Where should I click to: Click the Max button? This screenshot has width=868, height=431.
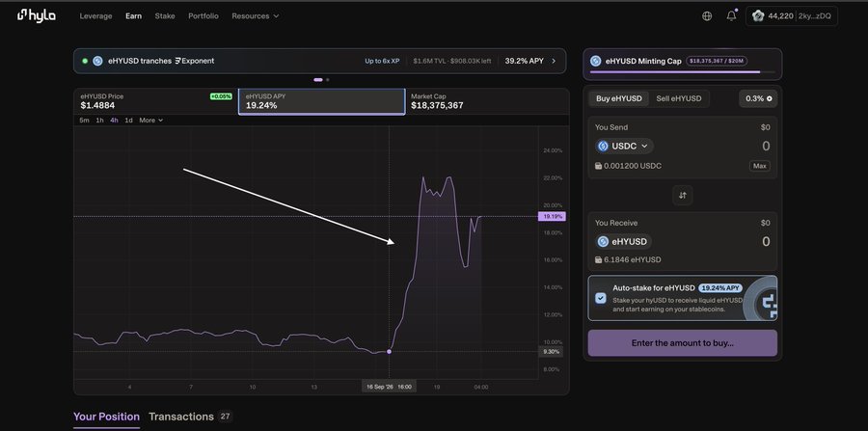[760, 166]
